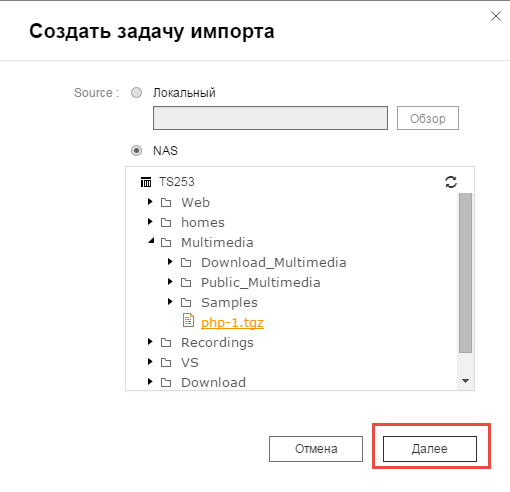Collapse the Multimedia folder
The width and height of the screenshot is (510, 492).
151,241
